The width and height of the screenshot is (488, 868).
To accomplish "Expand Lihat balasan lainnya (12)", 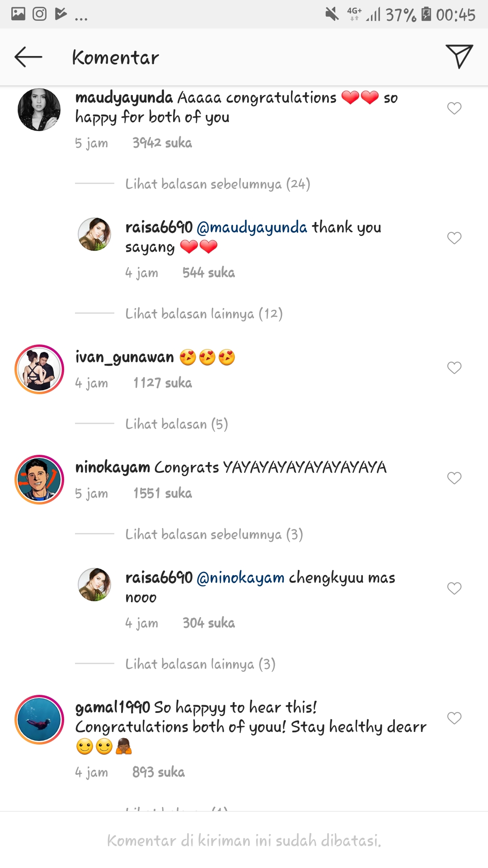I will [x=204, y=314].
